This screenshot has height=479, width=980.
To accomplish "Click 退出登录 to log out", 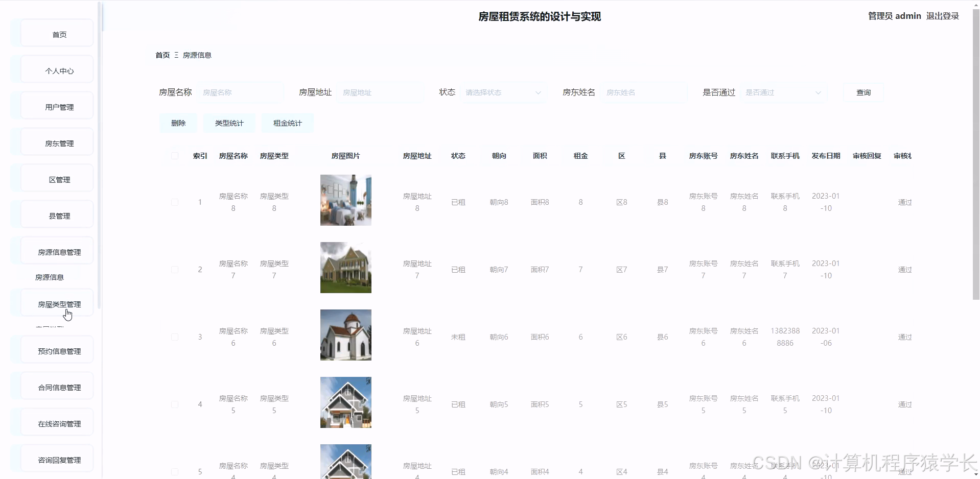I will pyautogui.click(x=942, y=16).
